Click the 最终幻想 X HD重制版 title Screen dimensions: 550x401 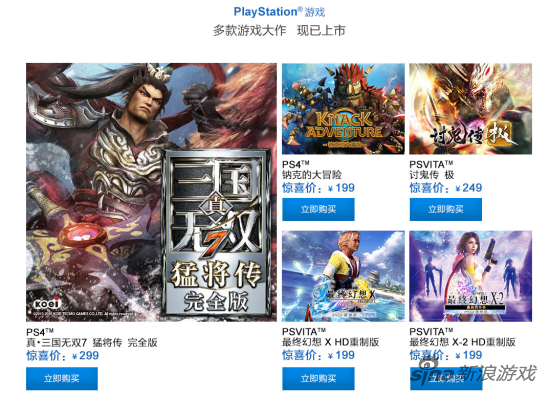[x=330, y=342]
